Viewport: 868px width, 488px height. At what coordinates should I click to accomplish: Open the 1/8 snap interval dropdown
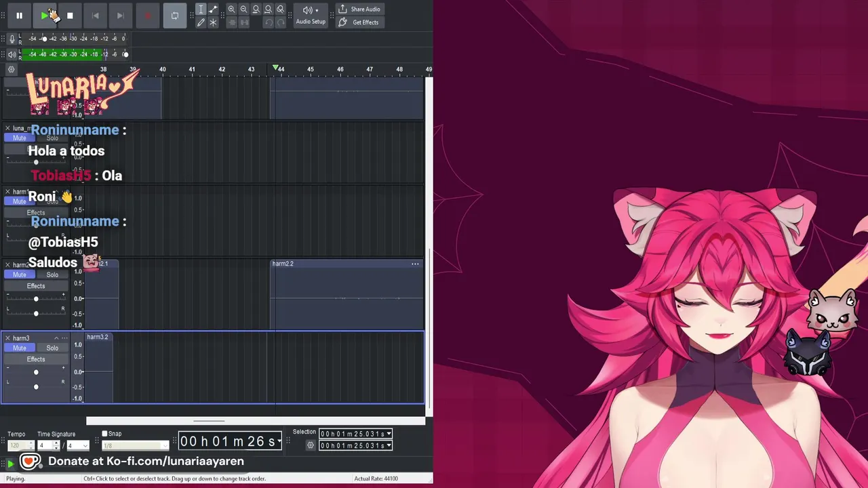pyautogui.click(x=135, y=445)
